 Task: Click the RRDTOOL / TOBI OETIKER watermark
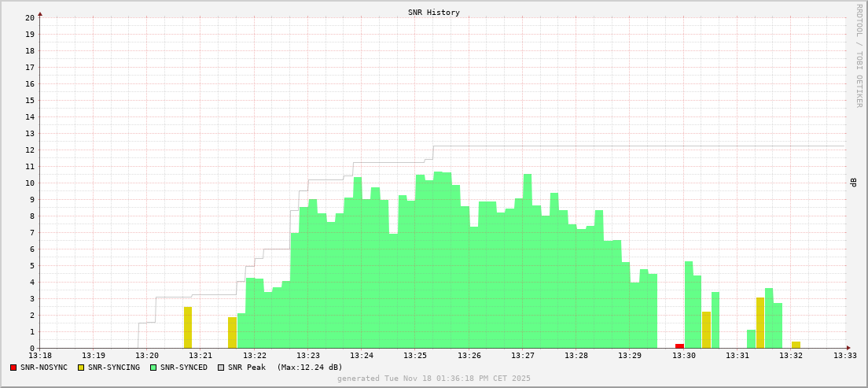click(x=859, y=55)
